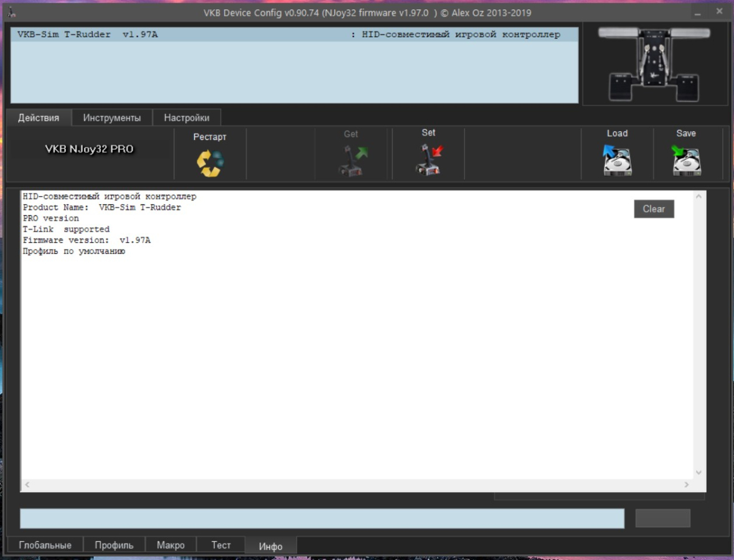Switch to the Глобальные bottom tab

point(45,545)
